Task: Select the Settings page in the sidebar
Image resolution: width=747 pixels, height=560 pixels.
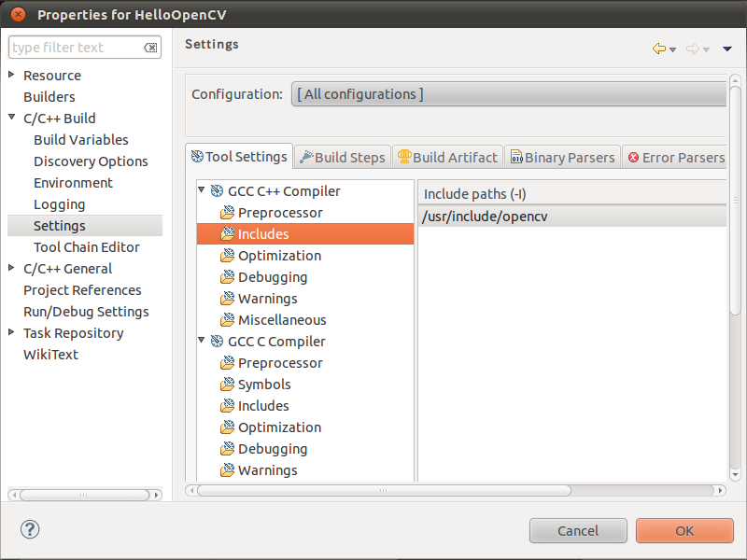Action: (85, 225)
